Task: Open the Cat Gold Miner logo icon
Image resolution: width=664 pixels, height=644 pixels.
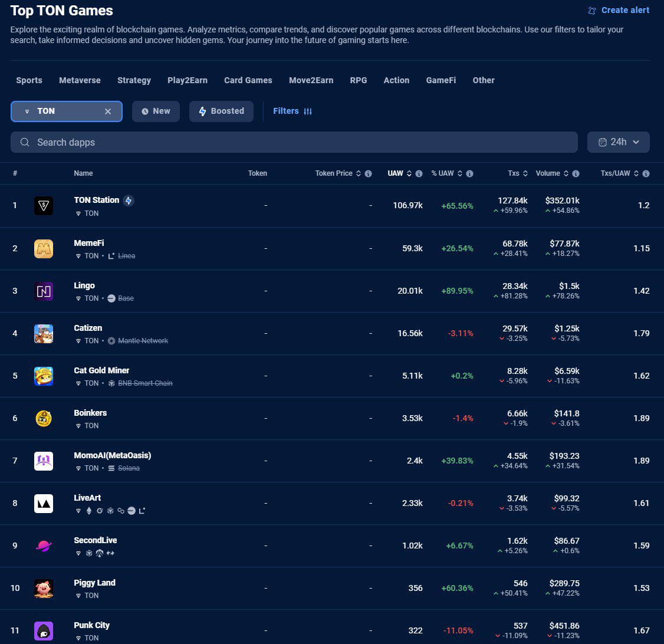Action: coord(44,376)
